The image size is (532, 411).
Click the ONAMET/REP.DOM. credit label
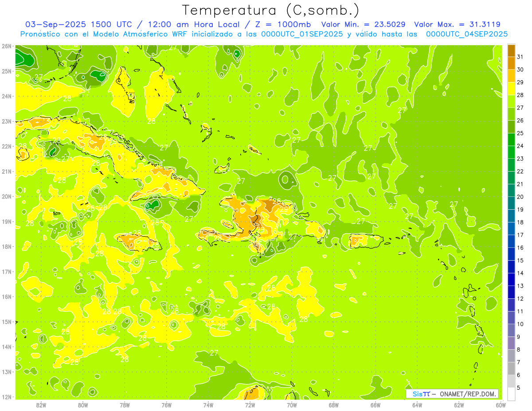[468, 394]
